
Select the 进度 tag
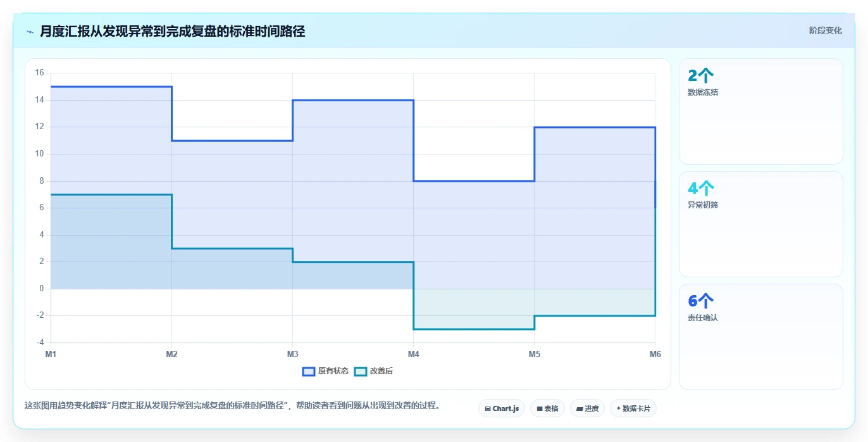(x=587, y=408)
